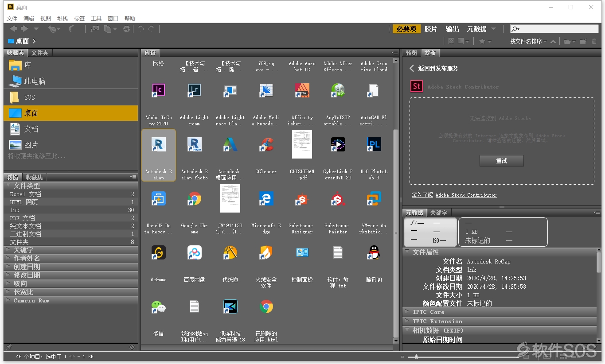Open the 编辑 menu
The width and height of the screenshot is (605, 364).
coord(29,18)
